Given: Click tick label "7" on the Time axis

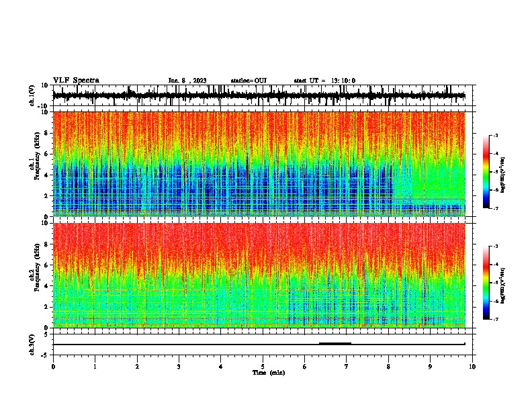Looking at the screenshot, I should pyautogui.click(x=347, y=367).
